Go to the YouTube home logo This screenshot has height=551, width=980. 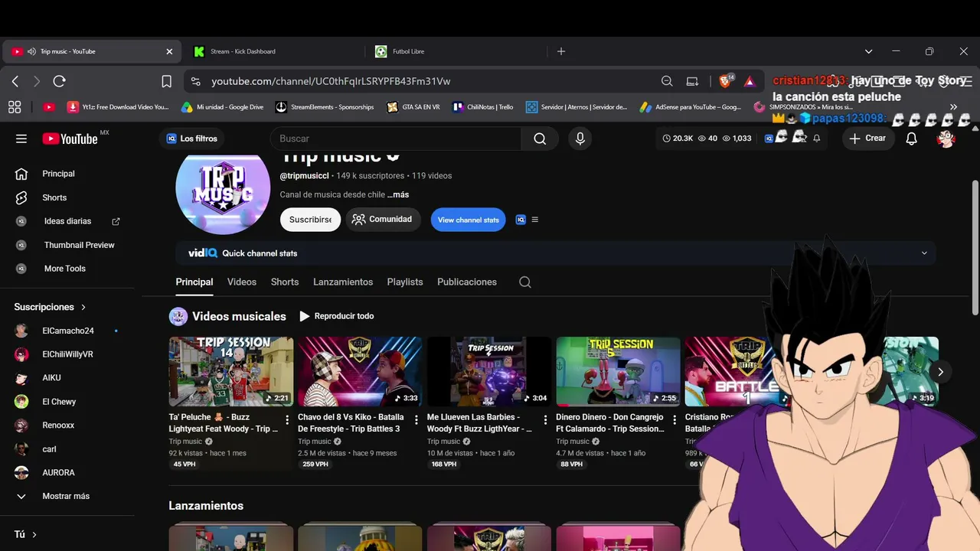pos(70,139)
